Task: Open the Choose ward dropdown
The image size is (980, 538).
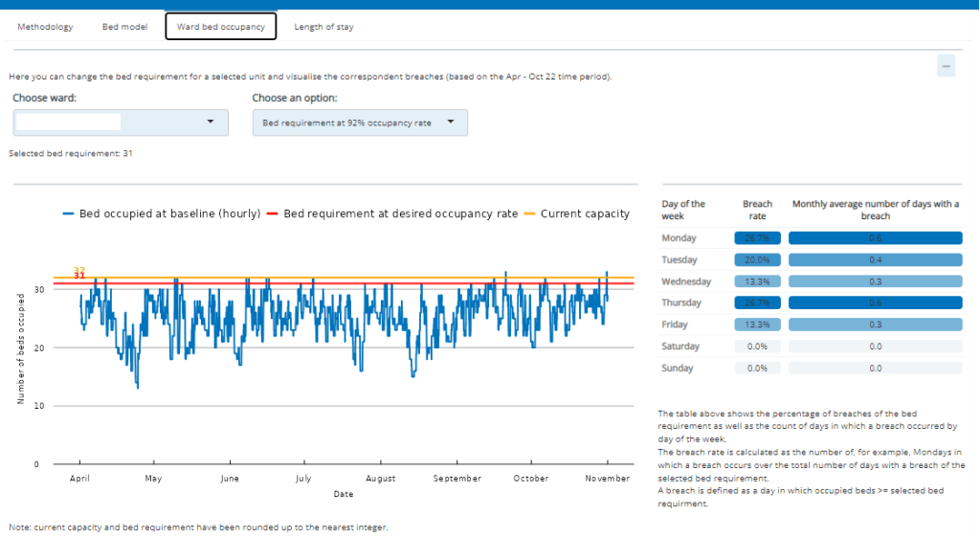Action: (121, 123)
